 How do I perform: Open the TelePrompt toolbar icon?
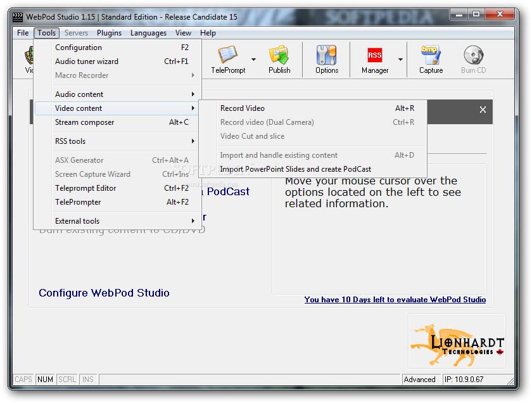pos(228,60)
